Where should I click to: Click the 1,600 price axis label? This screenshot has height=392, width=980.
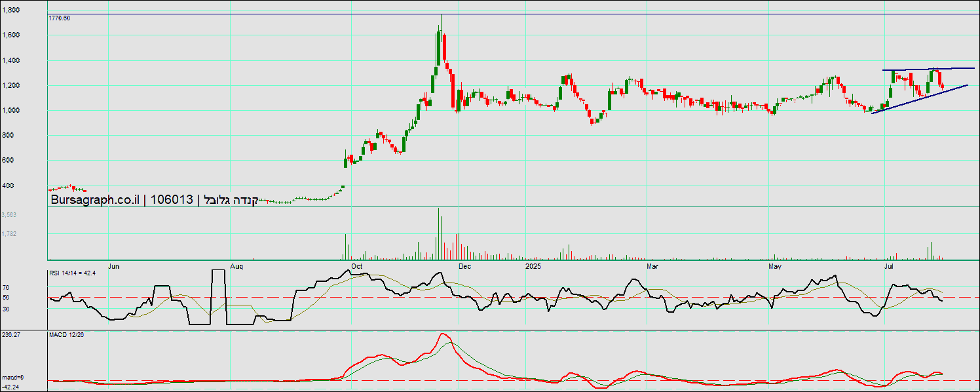(10, 35)
